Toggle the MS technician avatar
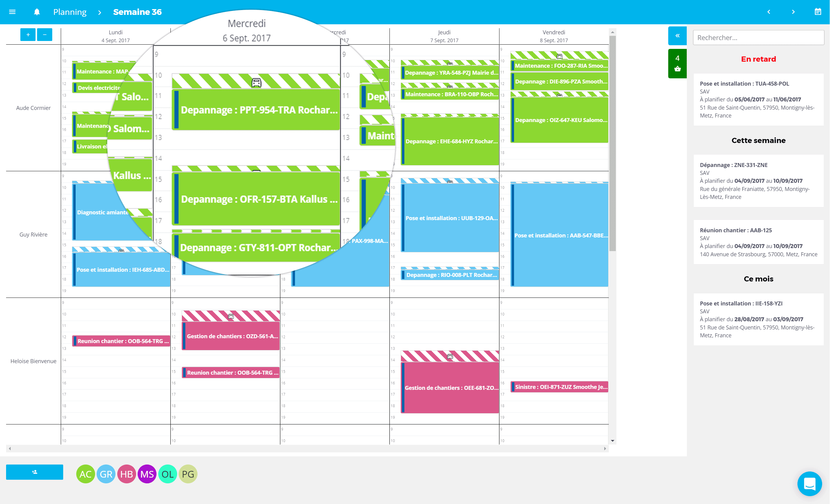 tap(147, 474)
